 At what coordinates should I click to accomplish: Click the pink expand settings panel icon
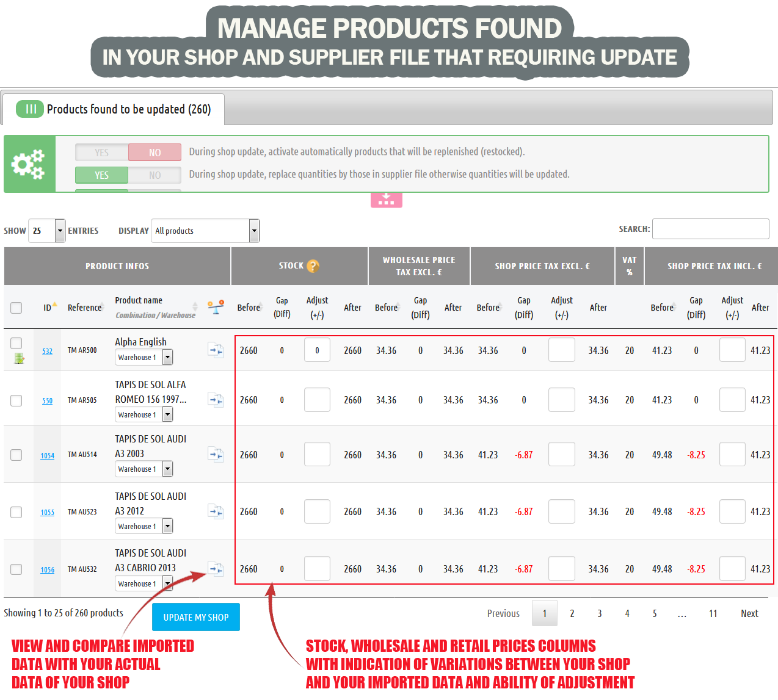pyautogui.click(x=386, y=200)
